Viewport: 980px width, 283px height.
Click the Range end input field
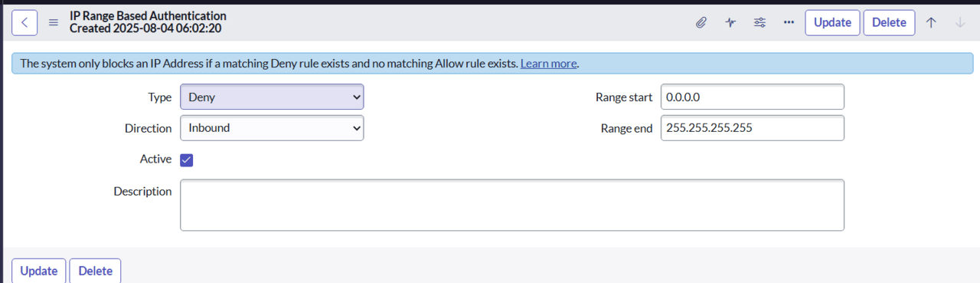point(752,128)
